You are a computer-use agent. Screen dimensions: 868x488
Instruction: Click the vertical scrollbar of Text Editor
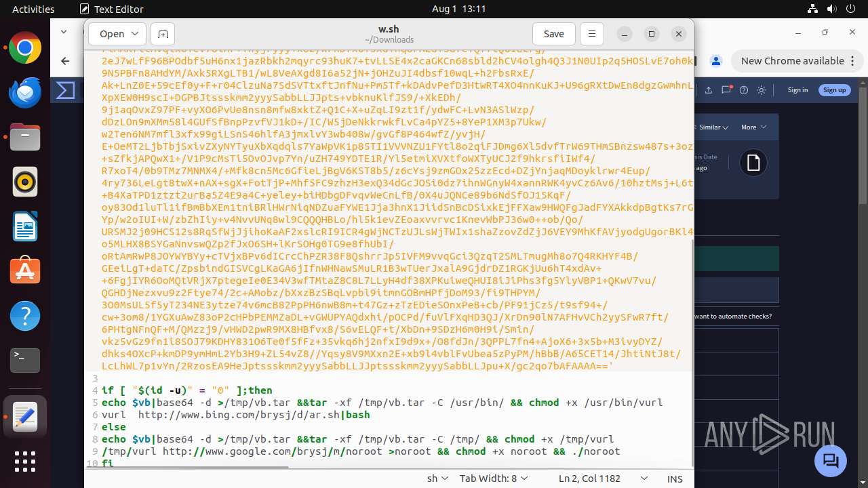[x=692, y=352]
